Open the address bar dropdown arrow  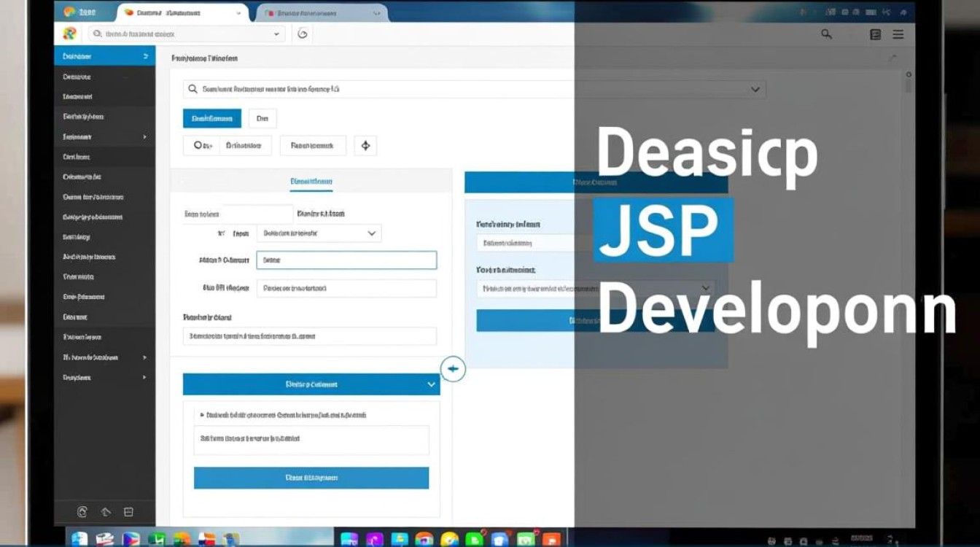(x=276, y=34)
